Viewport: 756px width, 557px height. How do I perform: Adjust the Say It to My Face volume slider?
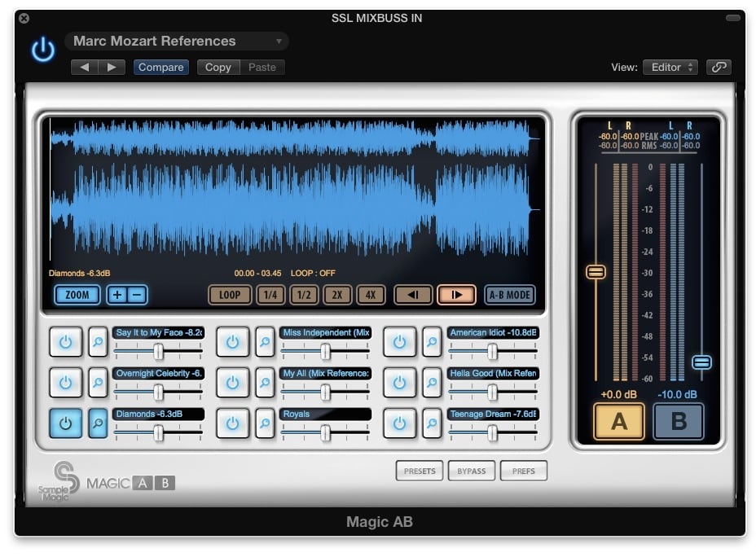(x=158, y=352)
